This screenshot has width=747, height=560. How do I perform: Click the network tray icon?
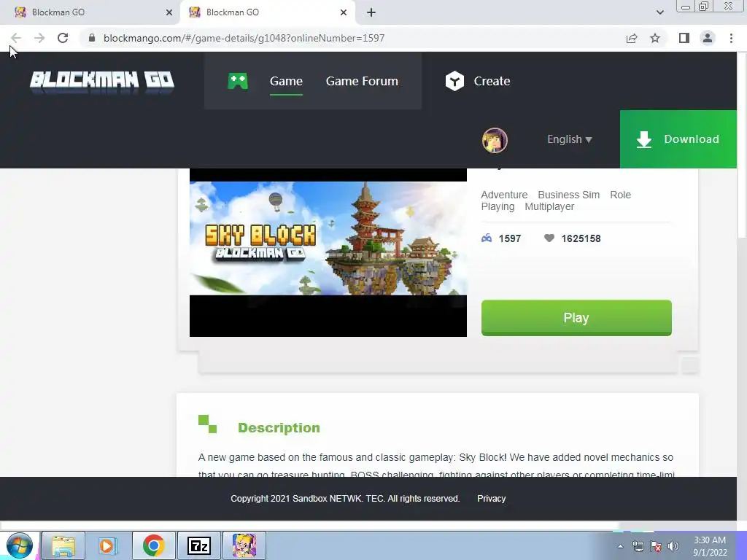(x=638, y=546)
